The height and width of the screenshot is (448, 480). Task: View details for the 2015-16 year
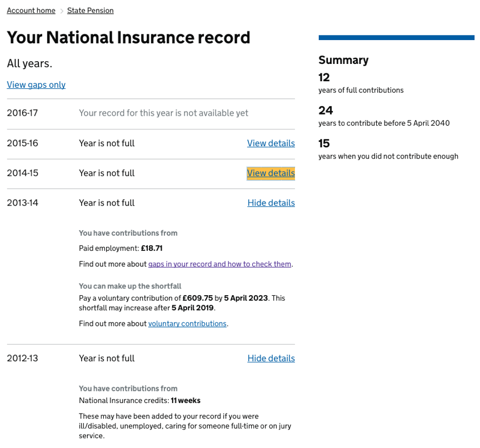tap(271, 143)
